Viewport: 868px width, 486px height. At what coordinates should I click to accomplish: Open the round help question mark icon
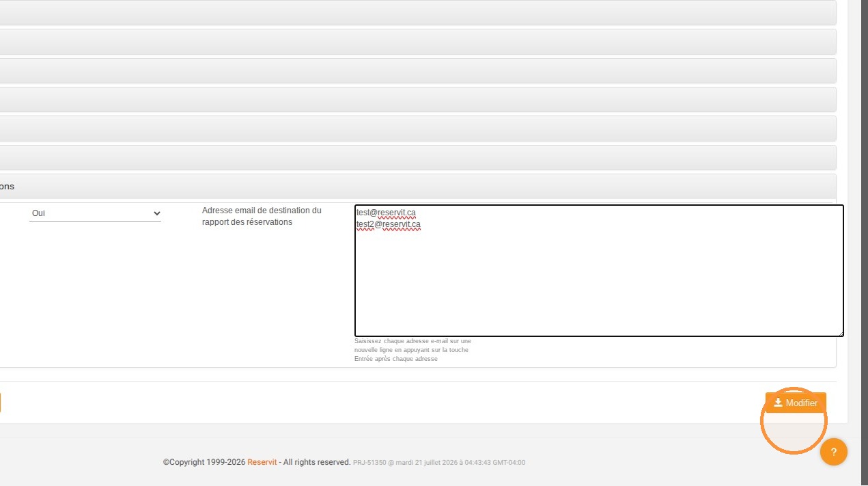[x=833, y=452]
